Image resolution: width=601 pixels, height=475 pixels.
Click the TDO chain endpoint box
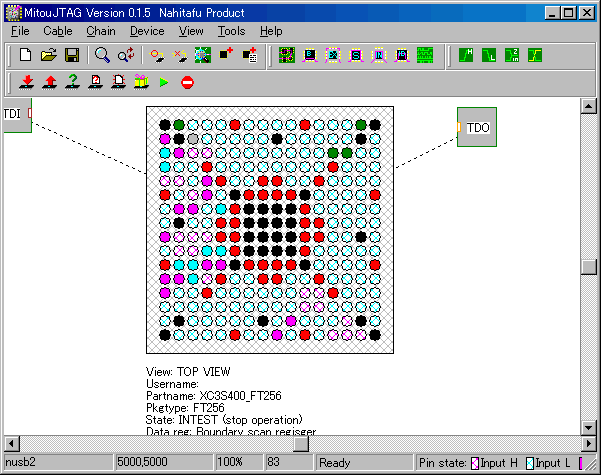point(476,127)
